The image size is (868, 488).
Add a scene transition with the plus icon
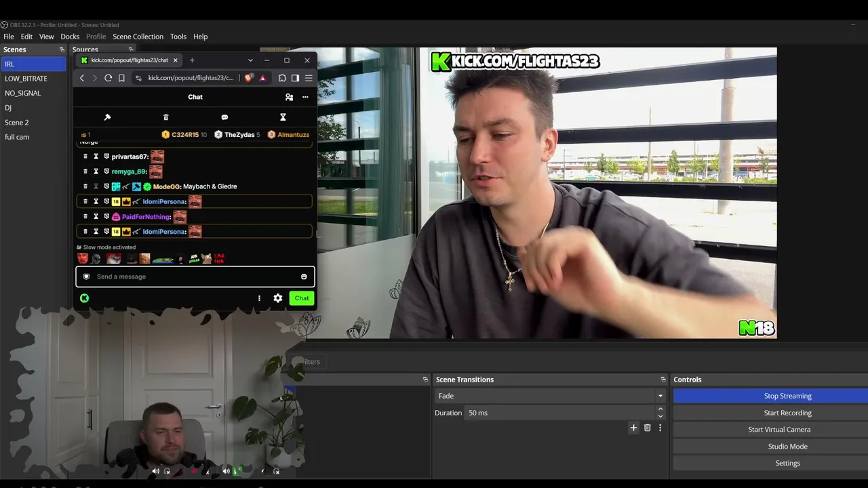point(633,428)
